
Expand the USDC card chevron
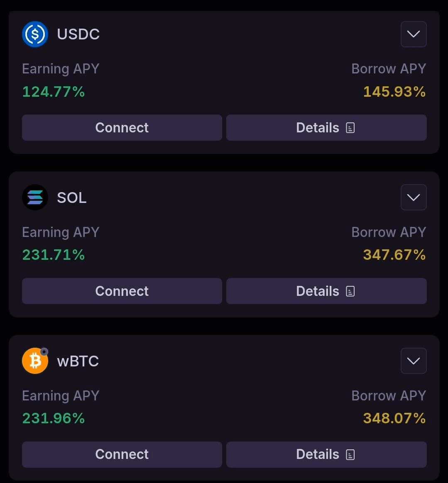[x=413, y=34]
